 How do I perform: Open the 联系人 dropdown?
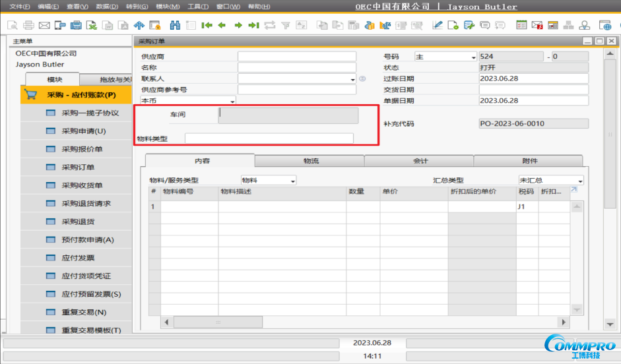click(352, 79)
